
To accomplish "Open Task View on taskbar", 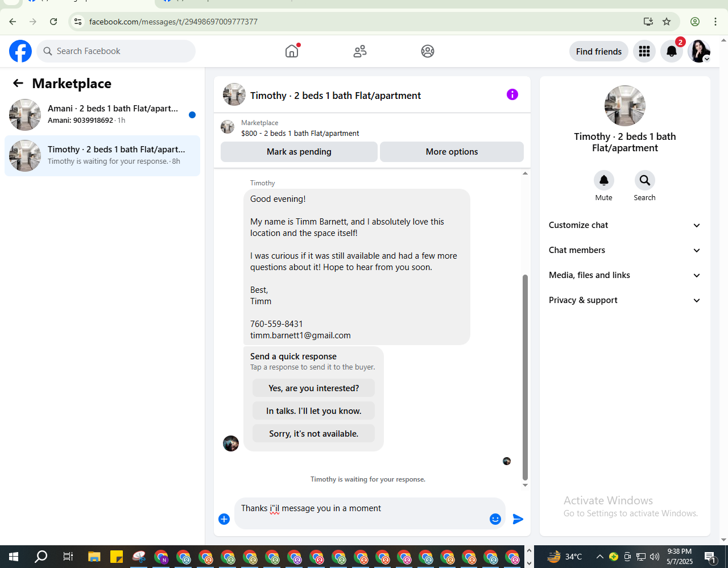I will 68,557.
